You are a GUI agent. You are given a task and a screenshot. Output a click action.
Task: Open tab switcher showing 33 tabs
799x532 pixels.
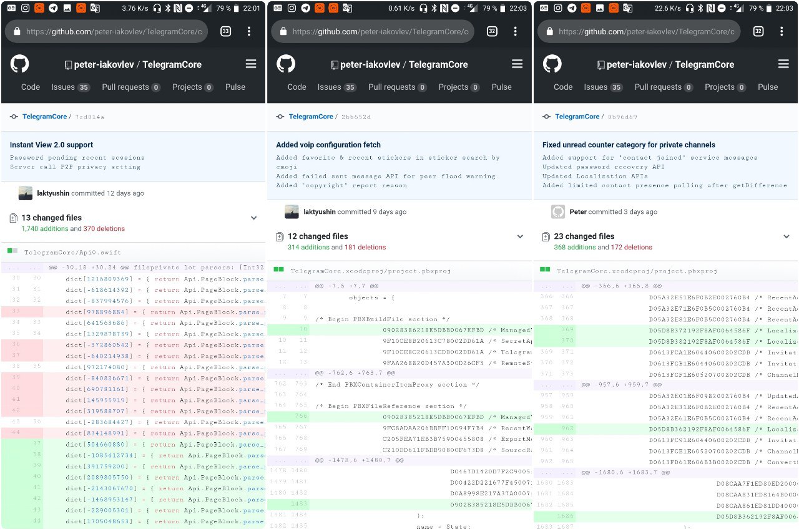225,31
